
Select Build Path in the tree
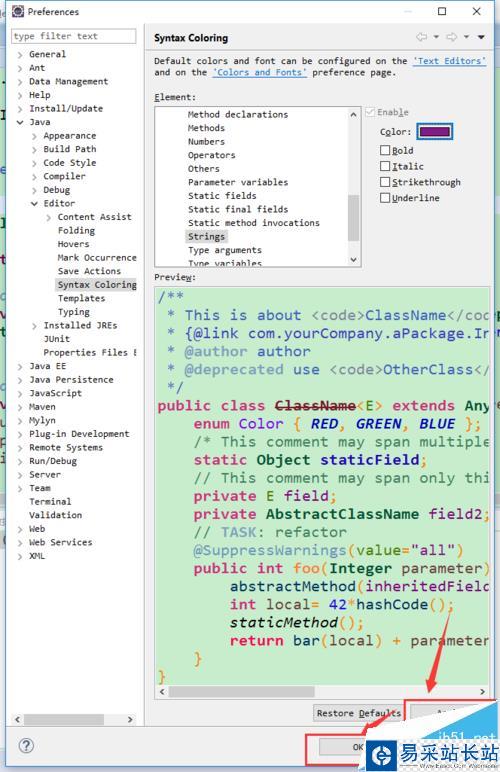(69, 149)
